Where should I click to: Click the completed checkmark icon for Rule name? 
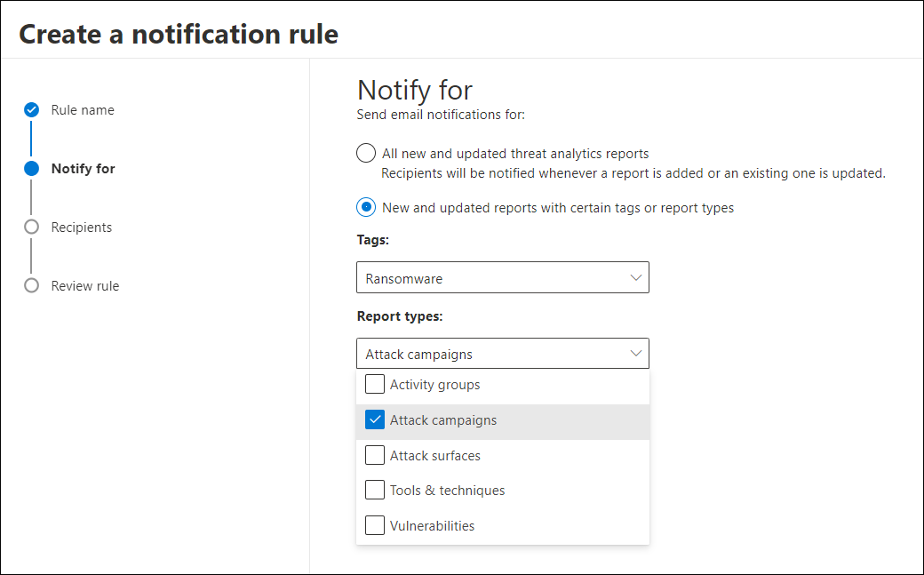[31, 109]
